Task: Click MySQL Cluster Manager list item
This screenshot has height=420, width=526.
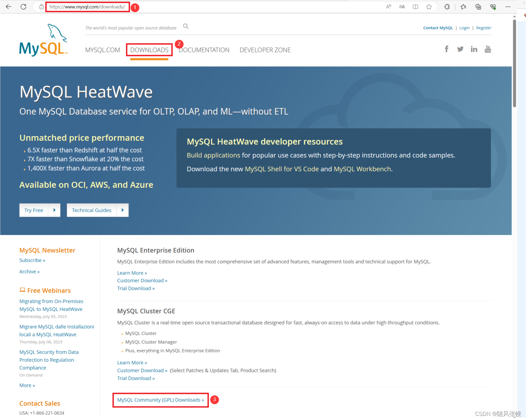Action: pyautogui.click(x=151, y=342)
